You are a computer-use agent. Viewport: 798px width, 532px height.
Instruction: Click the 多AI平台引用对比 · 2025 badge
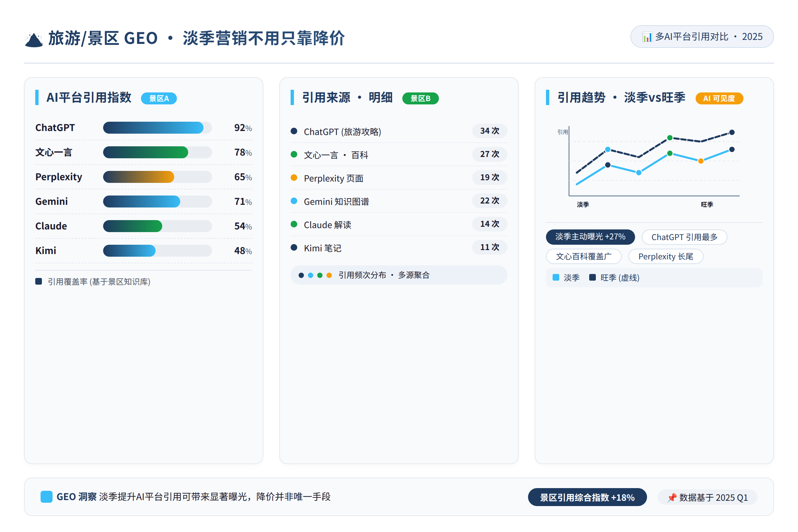(x=702, y=37)
